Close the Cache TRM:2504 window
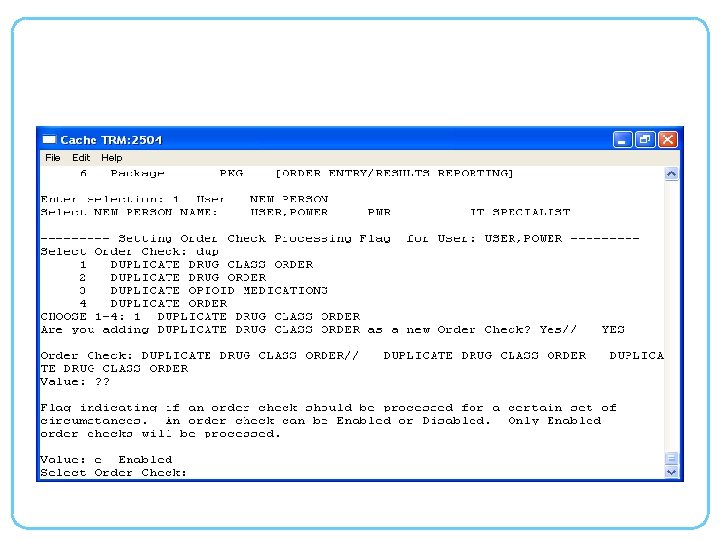This screenshot has height=540, width=720. [x=668, y=139]
